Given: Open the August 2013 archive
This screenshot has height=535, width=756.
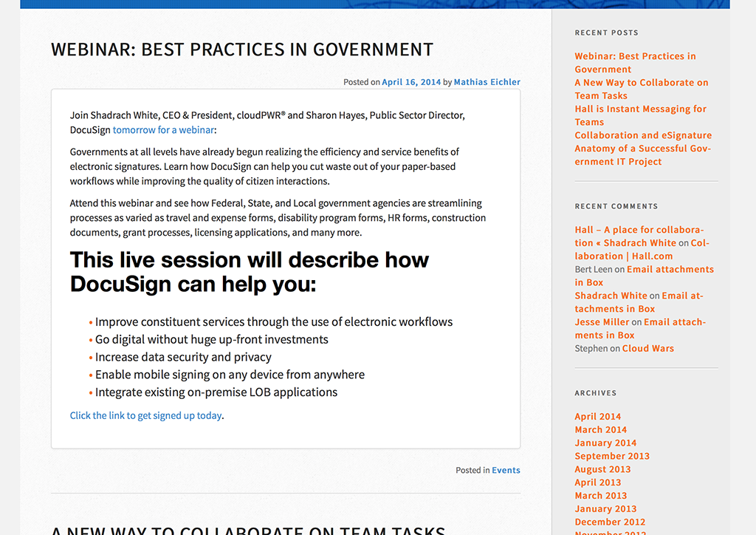Looking at the screenshot, I should [602, 469].
